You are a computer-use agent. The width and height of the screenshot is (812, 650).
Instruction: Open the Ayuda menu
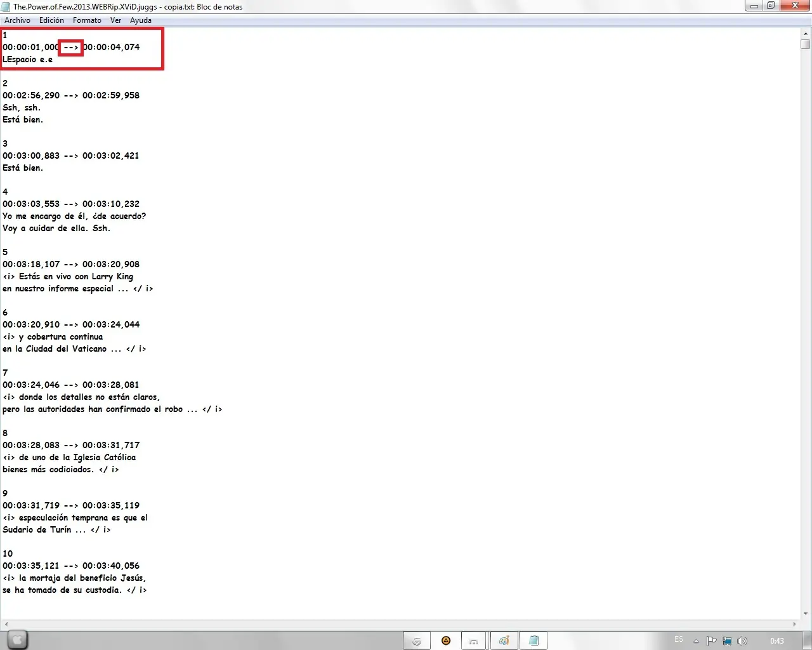click(x=141, y=20)
